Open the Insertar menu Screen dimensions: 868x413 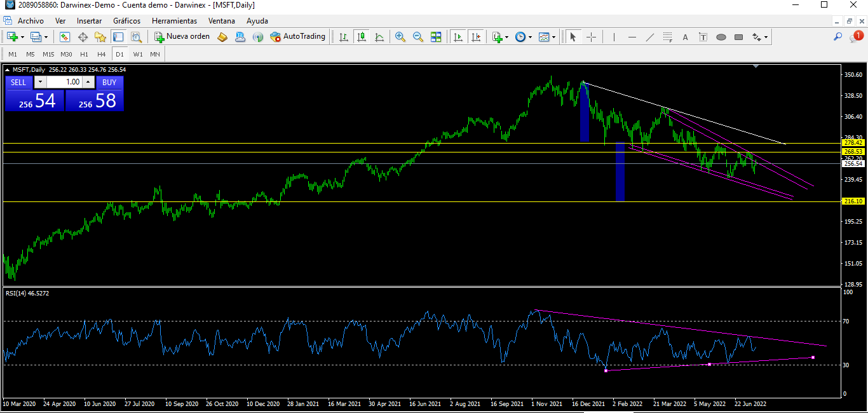(x=89, y=21)
